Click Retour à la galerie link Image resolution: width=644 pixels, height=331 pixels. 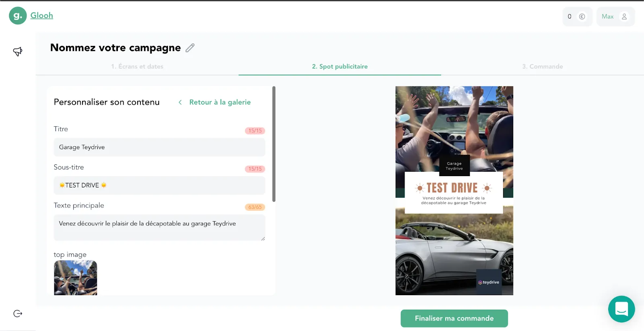pyautogui.click(x=220, y=102)
